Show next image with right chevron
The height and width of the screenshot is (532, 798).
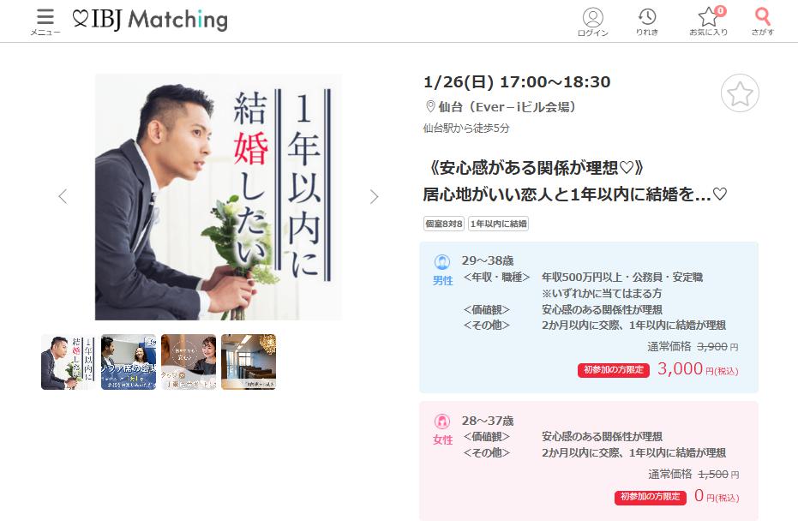tap(374, 196)
